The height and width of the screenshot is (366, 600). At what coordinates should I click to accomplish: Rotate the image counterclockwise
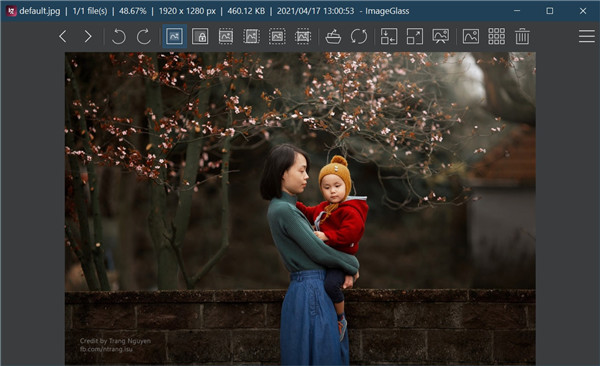pos(119,37)
